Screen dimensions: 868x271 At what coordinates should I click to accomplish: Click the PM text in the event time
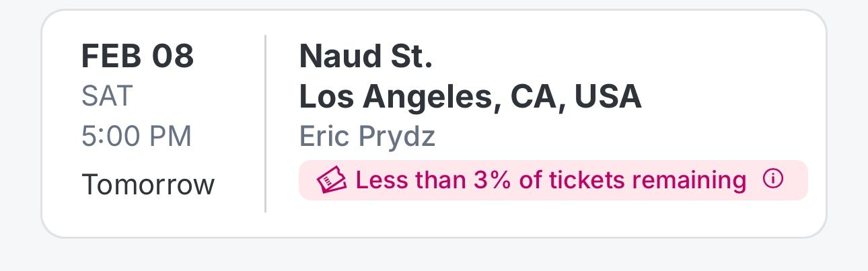pyautogui.click(x=170, y=137)
